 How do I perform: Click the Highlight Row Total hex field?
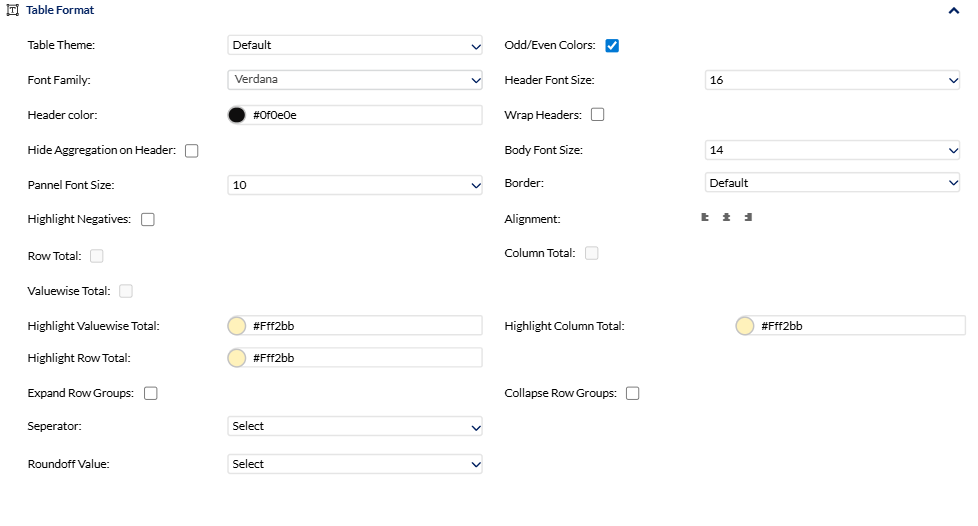tap(364, 358)
